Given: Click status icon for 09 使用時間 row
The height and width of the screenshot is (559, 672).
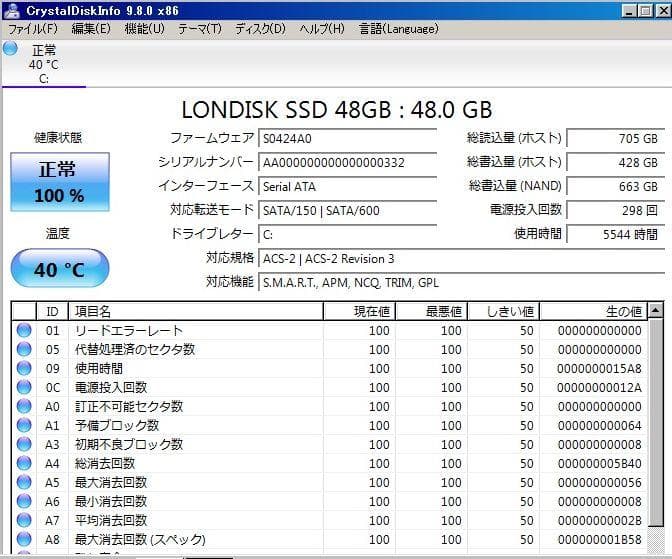Looking at the screenshot, I should (x=24, y=368).
